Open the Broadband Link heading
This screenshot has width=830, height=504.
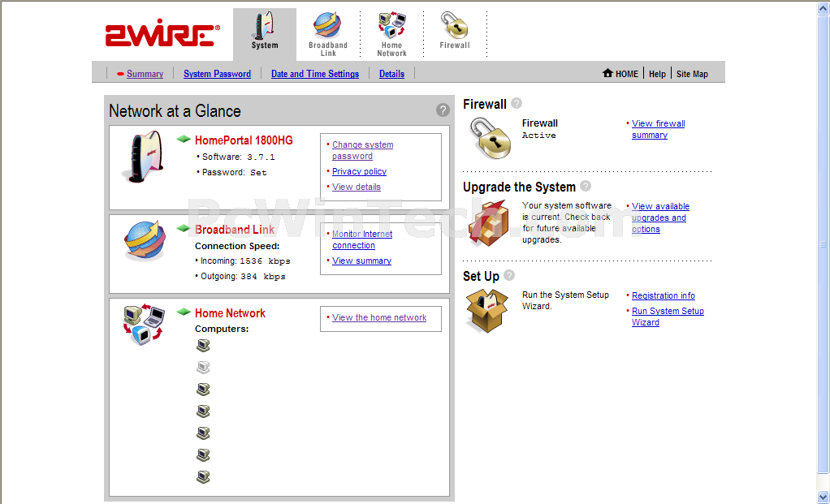click(x=235, y=230)
